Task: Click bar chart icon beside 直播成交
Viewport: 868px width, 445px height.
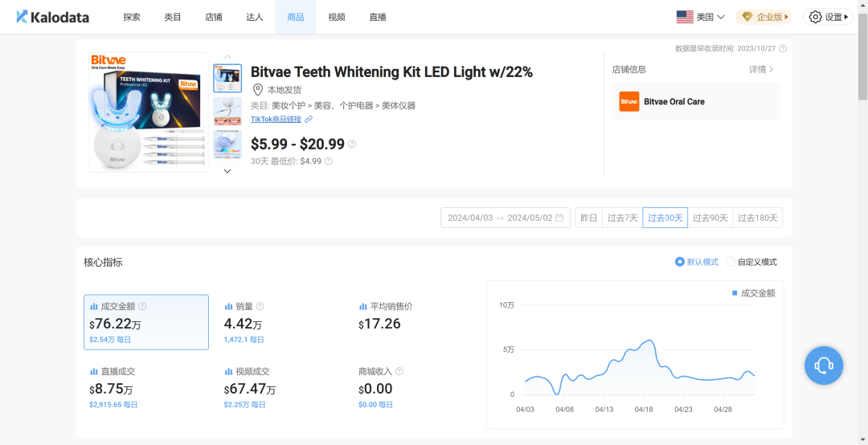Action: point(94,371)
